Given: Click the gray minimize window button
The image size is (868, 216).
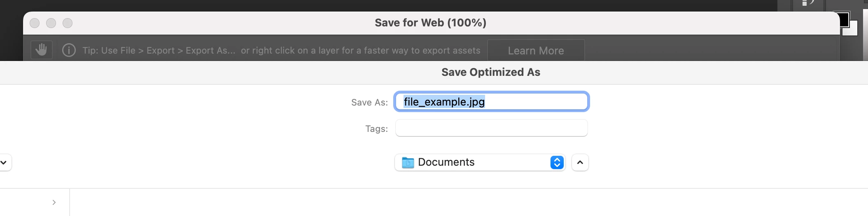Looking at the screenshot, I should (51, 23).
